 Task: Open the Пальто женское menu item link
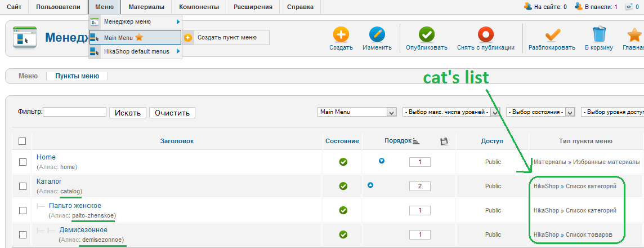tap(75, 206)
